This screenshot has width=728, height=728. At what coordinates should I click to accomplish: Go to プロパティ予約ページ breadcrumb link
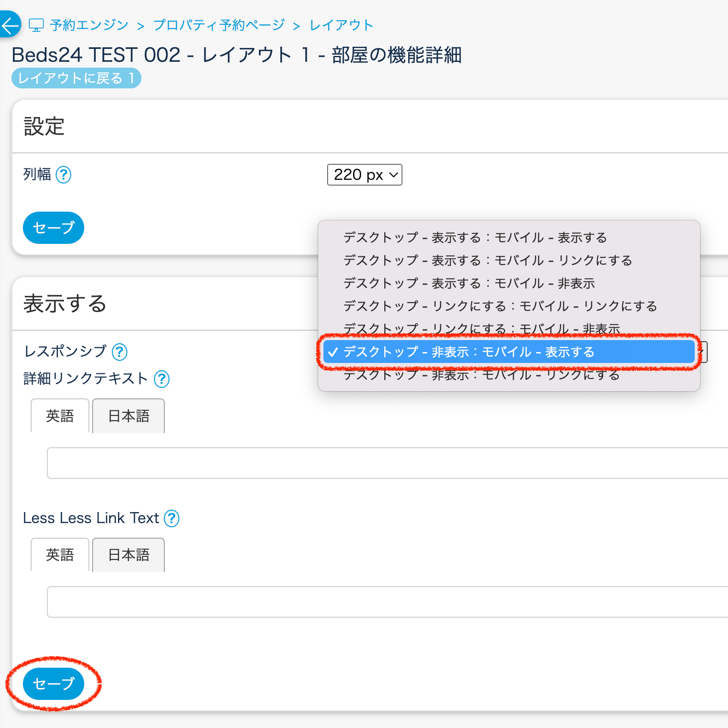[219, 25]
